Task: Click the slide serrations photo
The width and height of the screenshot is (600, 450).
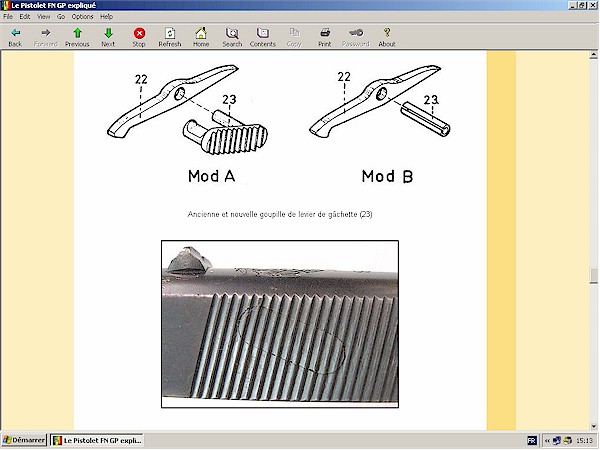Action: coord(280,324)
